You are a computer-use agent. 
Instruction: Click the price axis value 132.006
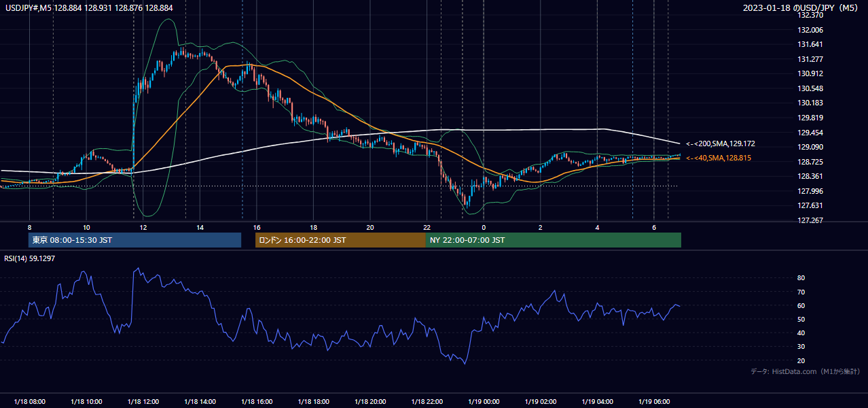pos(812,30)
